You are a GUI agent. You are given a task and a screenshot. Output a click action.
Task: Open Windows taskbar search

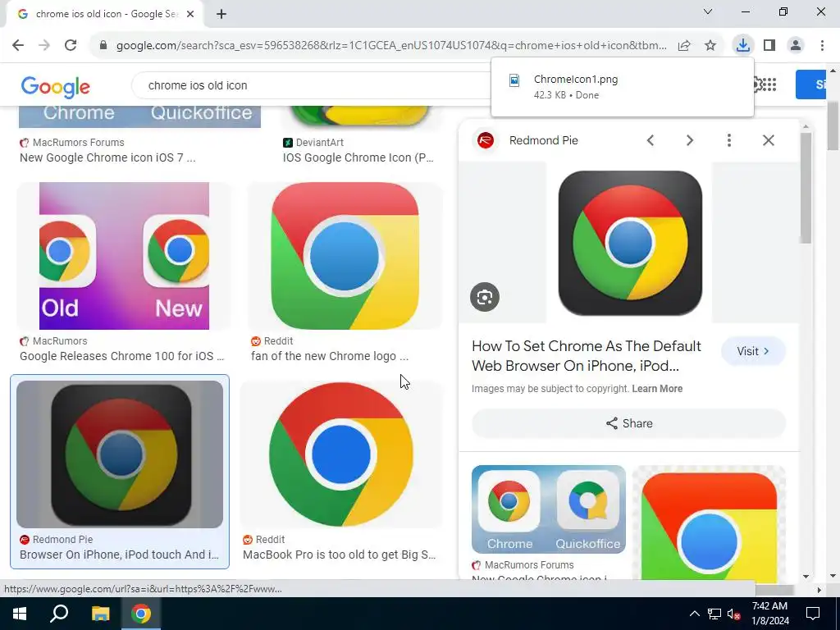click(x=59, y=614)
